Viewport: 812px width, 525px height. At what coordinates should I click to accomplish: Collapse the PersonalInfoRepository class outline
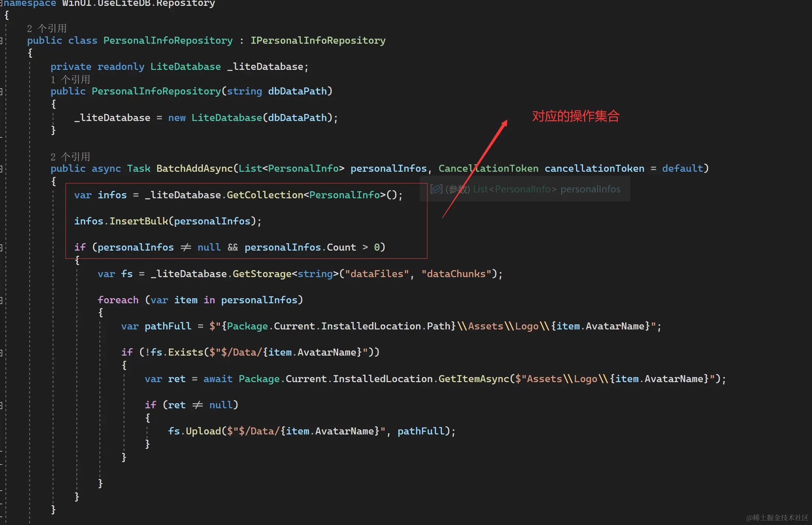click(1, 41)
